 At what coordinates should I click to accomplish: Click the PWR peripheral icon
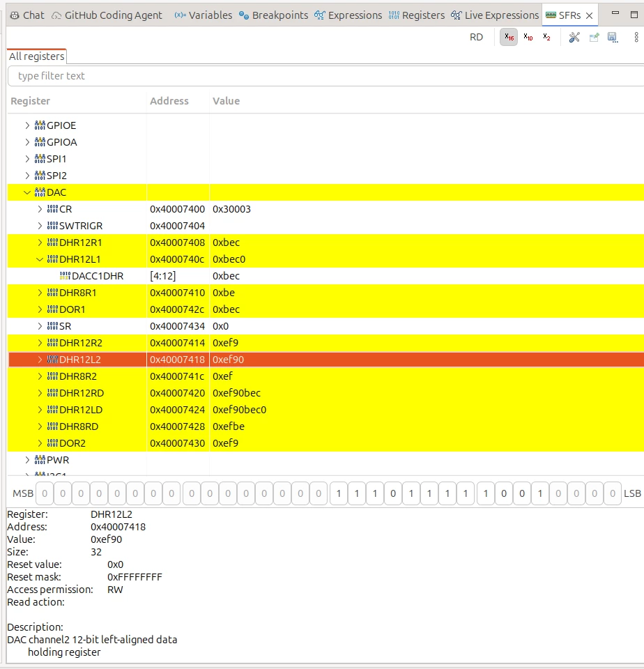tap(40, 460)
